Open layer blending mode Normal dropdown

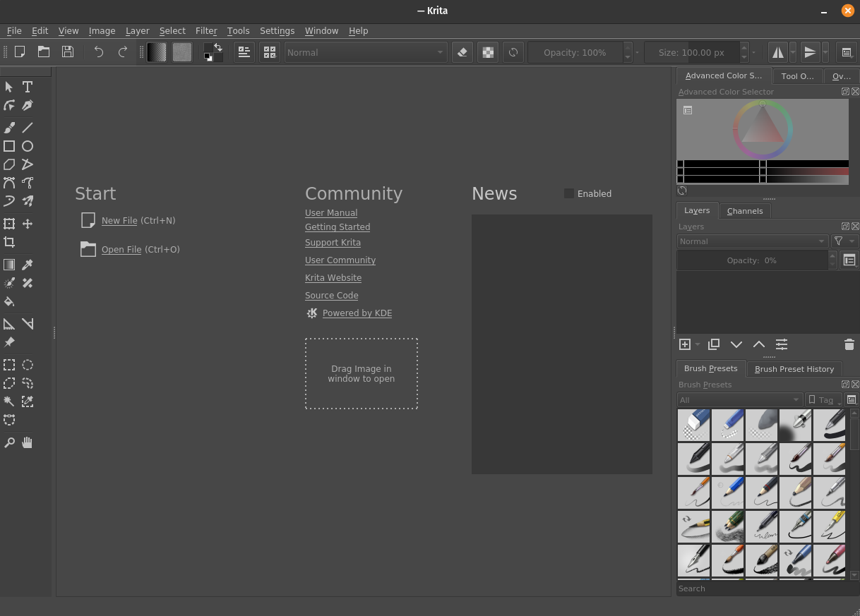pos(752,241)
